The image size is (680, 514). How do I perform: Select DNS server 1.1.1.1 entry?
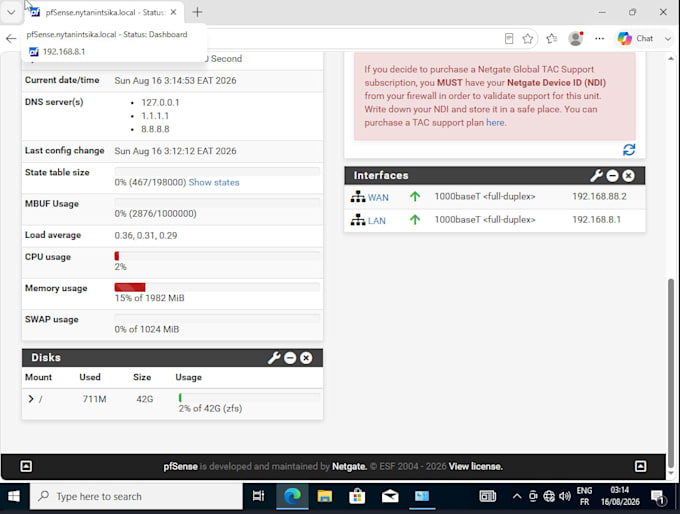point(155,116)
